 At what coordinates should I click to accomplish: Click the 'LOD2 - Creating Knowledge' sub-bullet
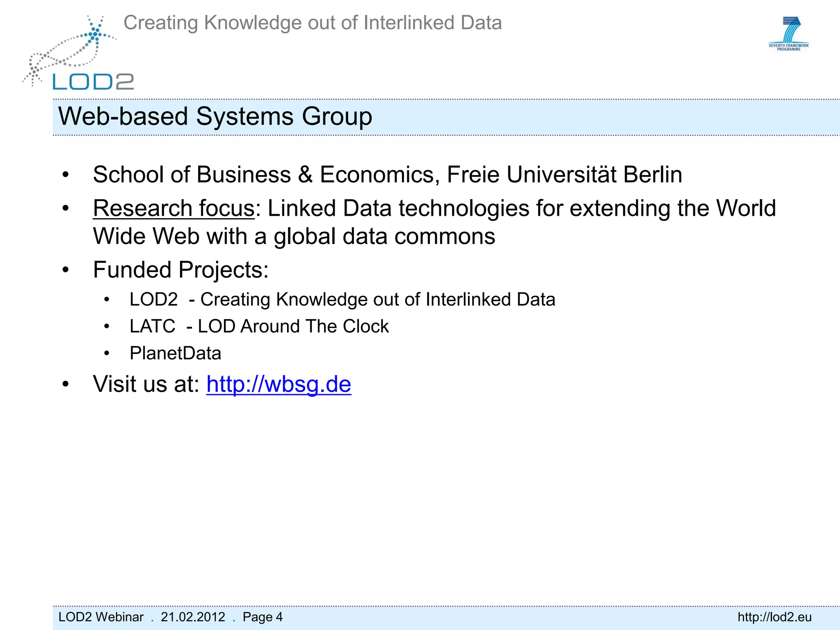[342, 299]
